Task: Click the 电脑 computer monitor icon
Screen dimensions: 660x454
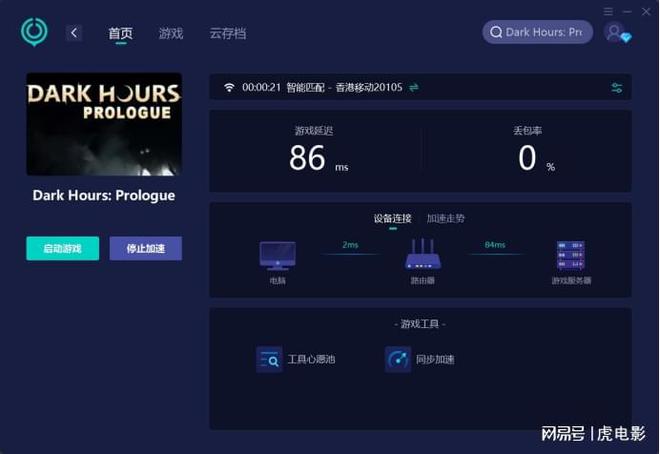Action: [x=277, y=255]
